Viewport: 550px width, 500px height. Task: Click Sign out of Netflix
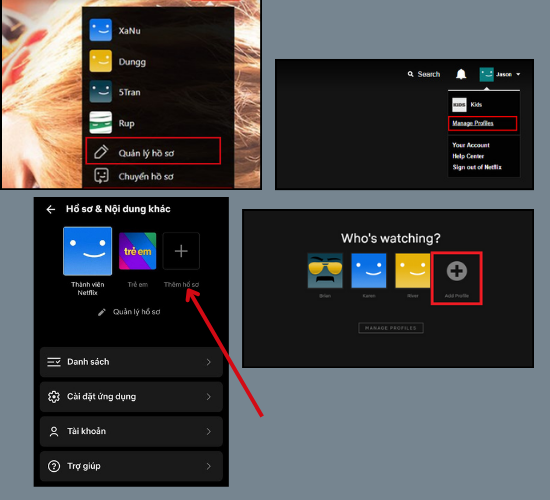(477, 167)
